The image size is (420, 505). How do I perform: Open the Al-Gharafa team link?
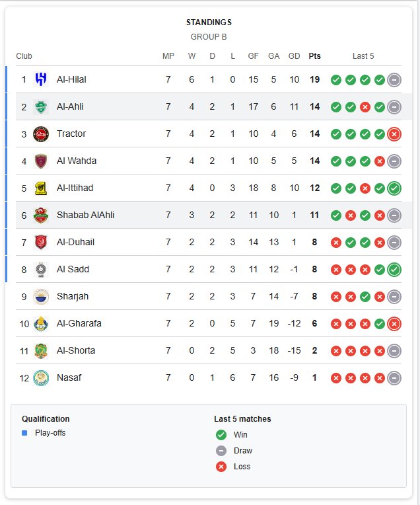point(79,323)
